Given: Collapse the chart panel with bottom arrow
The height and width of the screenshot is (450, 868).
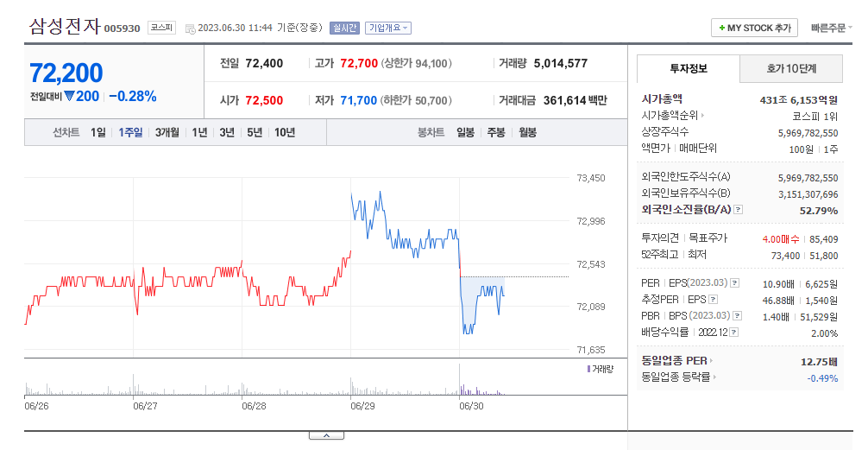Looking at the screenshot, I should pos(327,435).
